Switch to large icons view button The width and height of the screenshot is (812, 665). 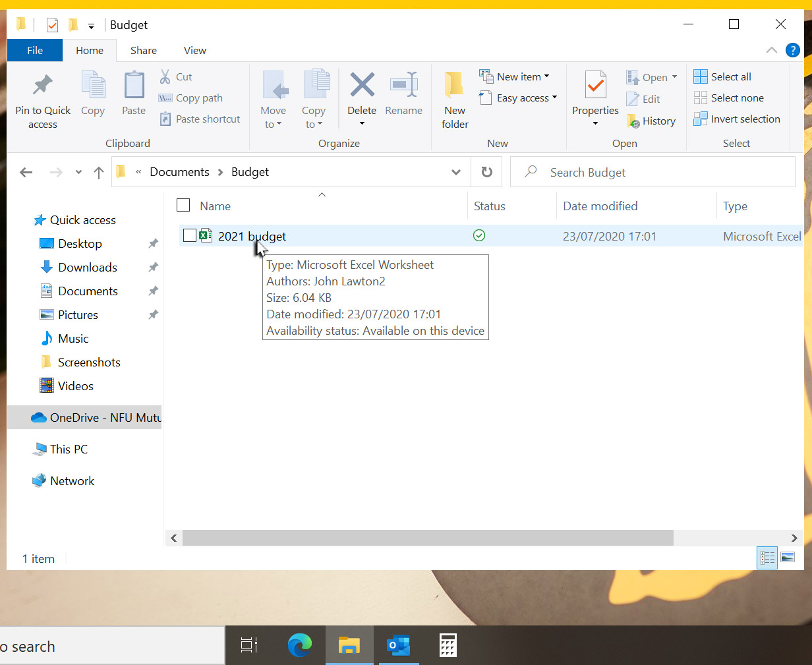click(x=788, y=558)
